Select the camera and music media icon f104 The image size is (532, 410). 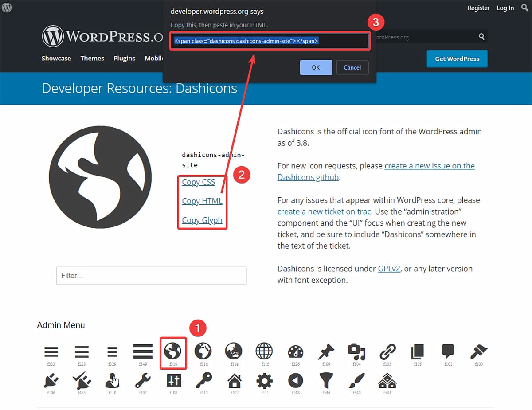[x=356, y=352]
